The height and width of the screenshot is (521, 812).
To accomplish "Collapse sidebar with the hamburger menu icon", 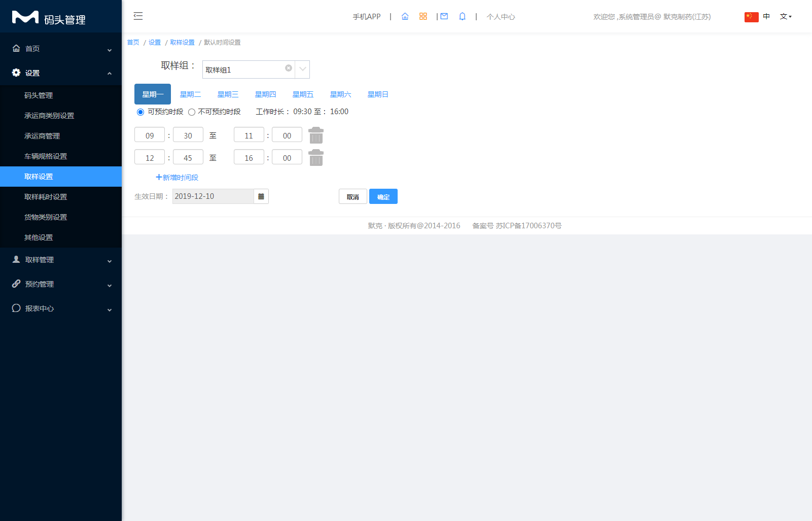I will pyautogui.click(x=138, y=16).
